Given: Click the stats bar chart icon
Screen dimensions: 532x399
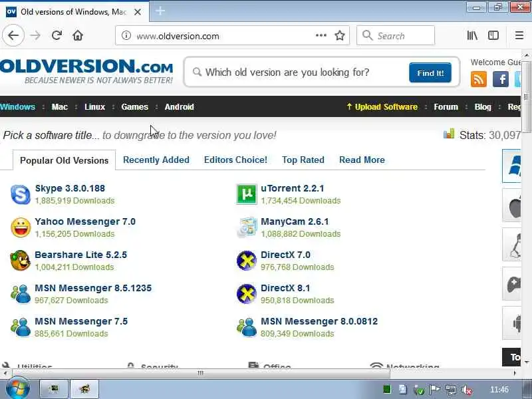Looking at the screenshot, I should click(x=448, y=134).
